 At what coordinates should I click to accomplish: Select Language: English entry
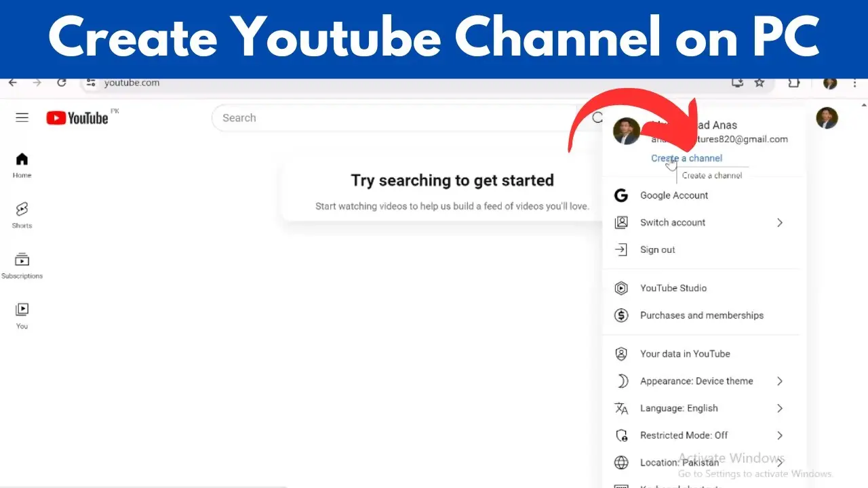(701, 408)
